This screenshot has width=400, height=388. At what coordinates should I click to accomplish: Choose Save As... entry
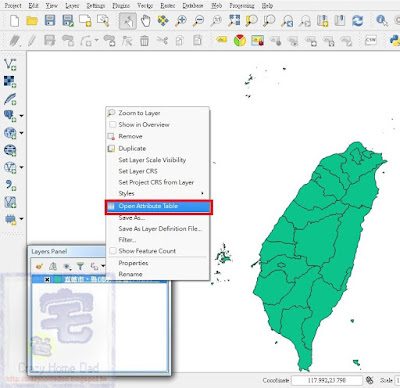(157, 218)
